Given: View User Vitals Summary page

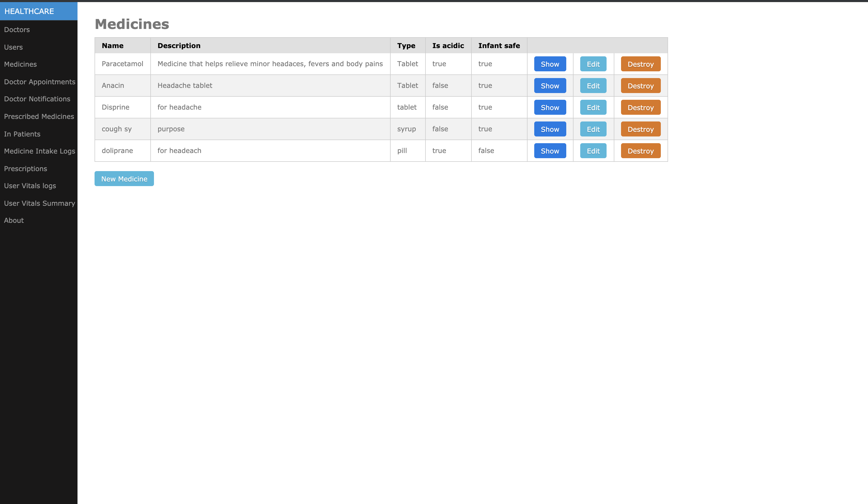Looking at the screenshot, I should [x=40, y=203].
